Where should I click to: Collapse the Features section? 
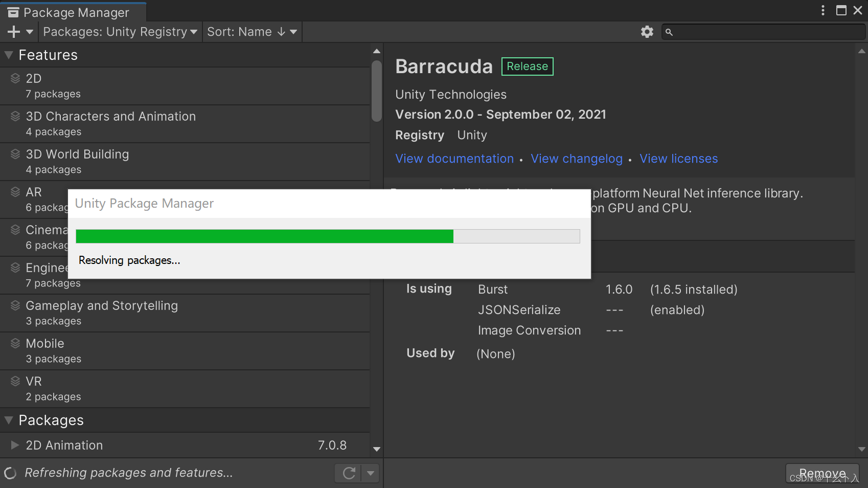(x=9, y=55)
